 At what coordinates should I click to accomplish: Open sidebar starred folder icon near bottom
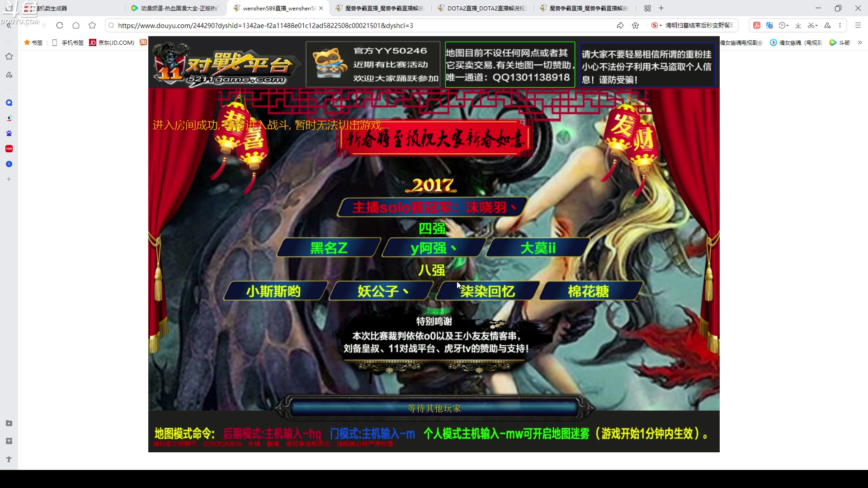(x=9, y=423)
